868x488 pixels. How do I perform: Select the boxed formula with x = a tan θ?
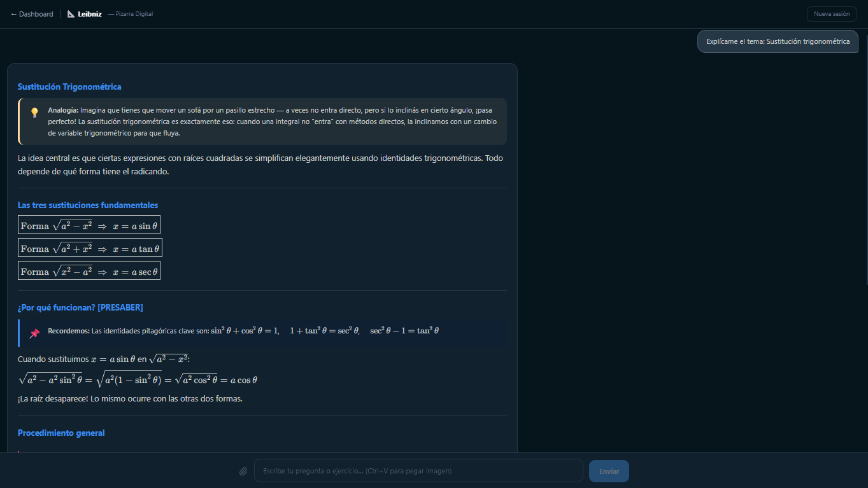click(x=90, y=247)
